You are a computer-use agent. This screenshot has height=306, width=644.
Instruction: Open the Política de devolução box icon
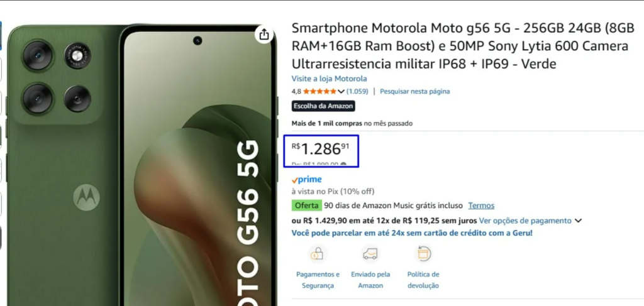423,254
